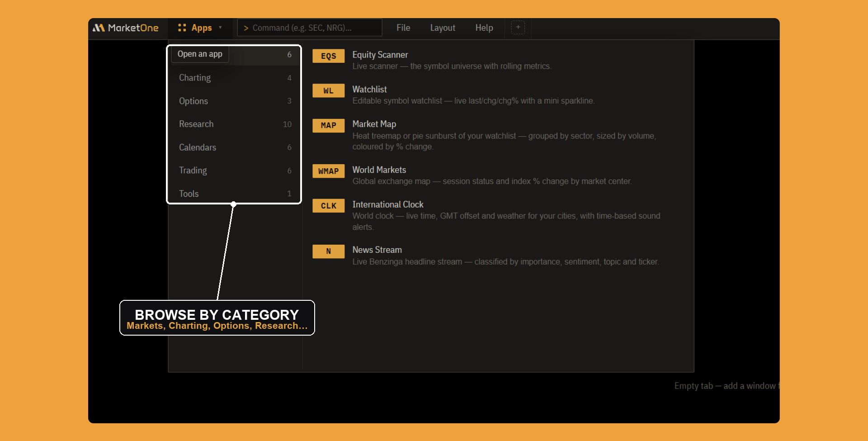Click the CLK clock badge

(x=329, y=206)
